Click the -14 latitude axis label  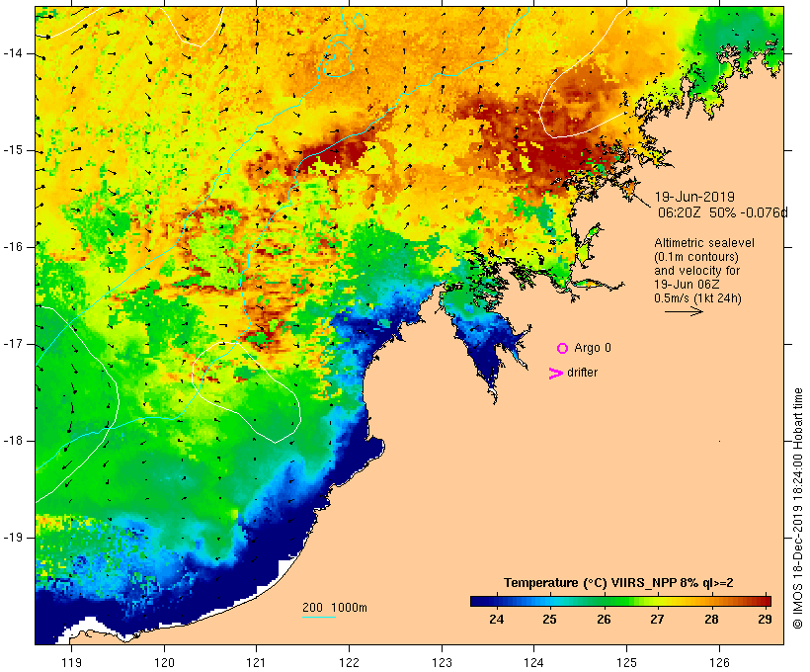click(13, 53)
